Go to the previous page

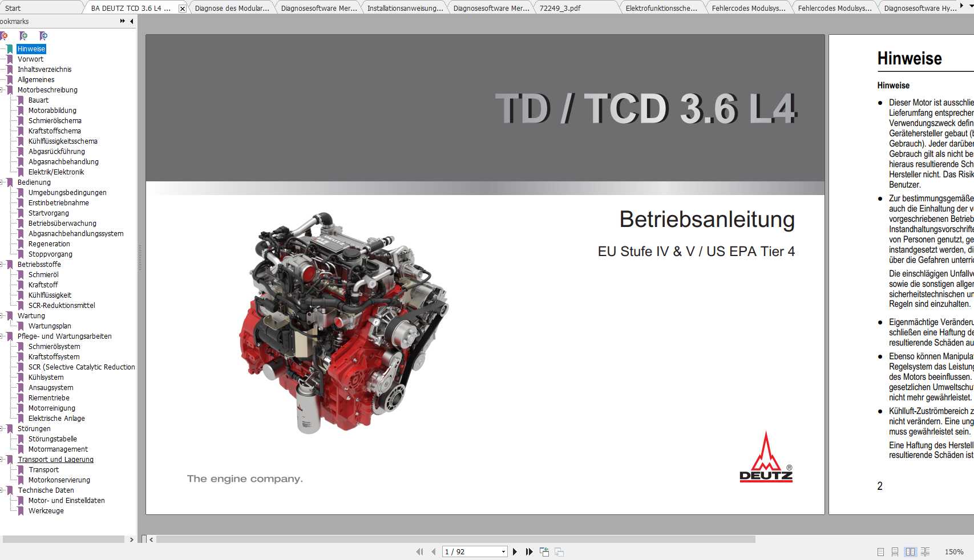[434, 551]
